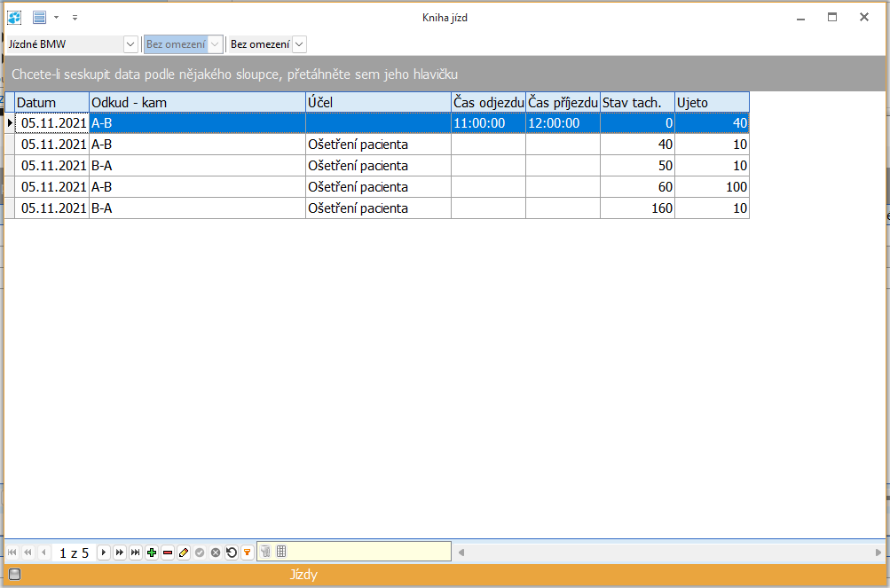The width and height of the screenshot is (890, 588).
Task: Select the Účel cell in the tachometer 160 row
Action: click(379, 208)
